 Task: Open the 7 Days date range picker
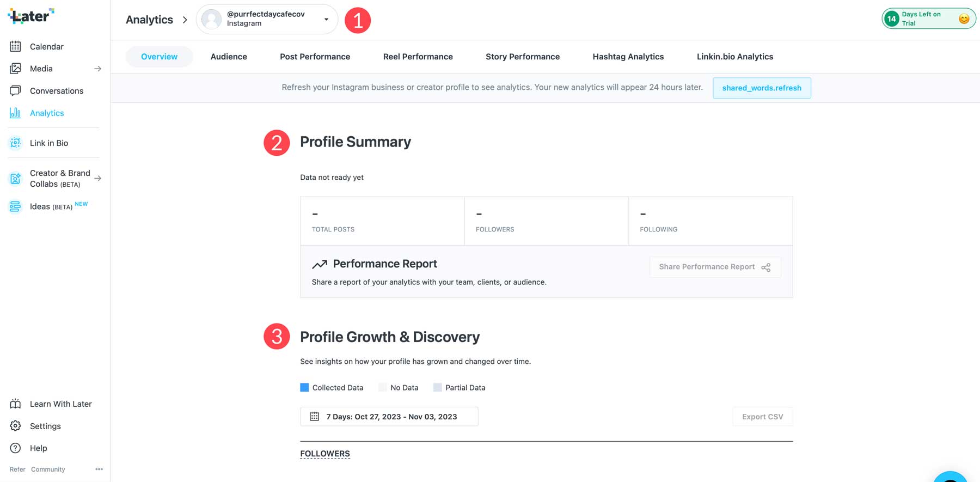(389, 417)
